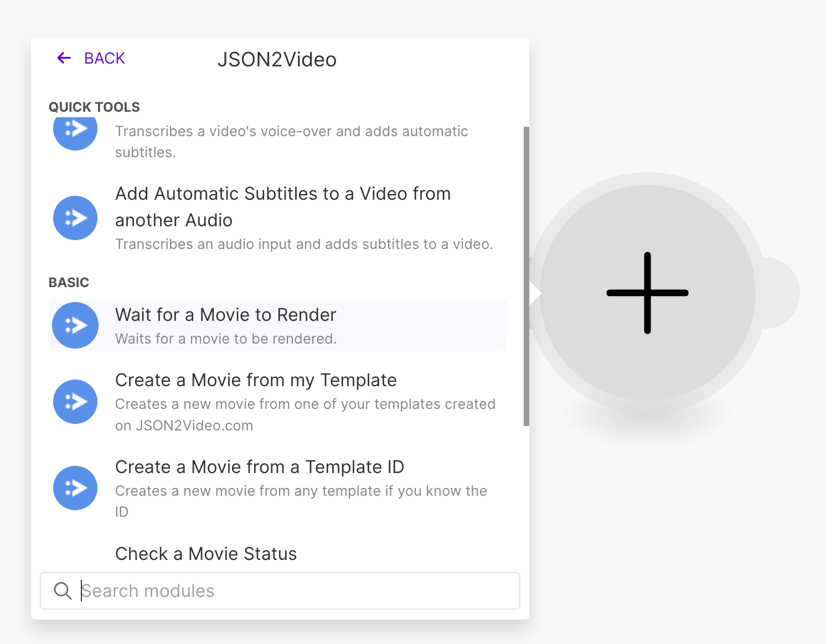
Task: Click the large plus module placeholder
Action: [x=647, y=293]
